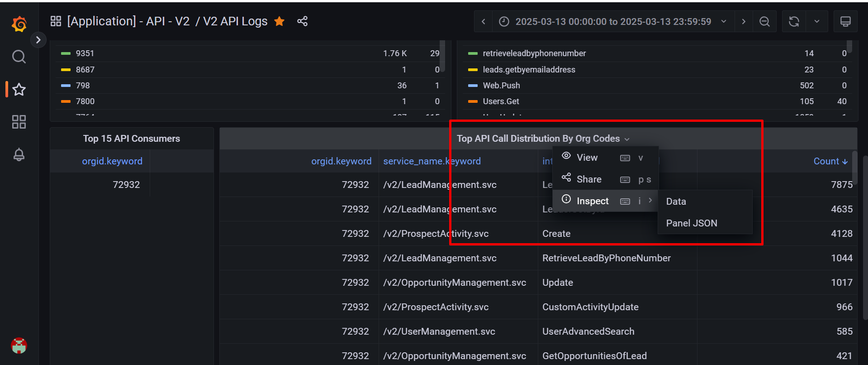Image resolution: width=868 pixels, height=365 pixels.
Task: Open the user avatar profile at bottom left
Action: pos(19,346)
